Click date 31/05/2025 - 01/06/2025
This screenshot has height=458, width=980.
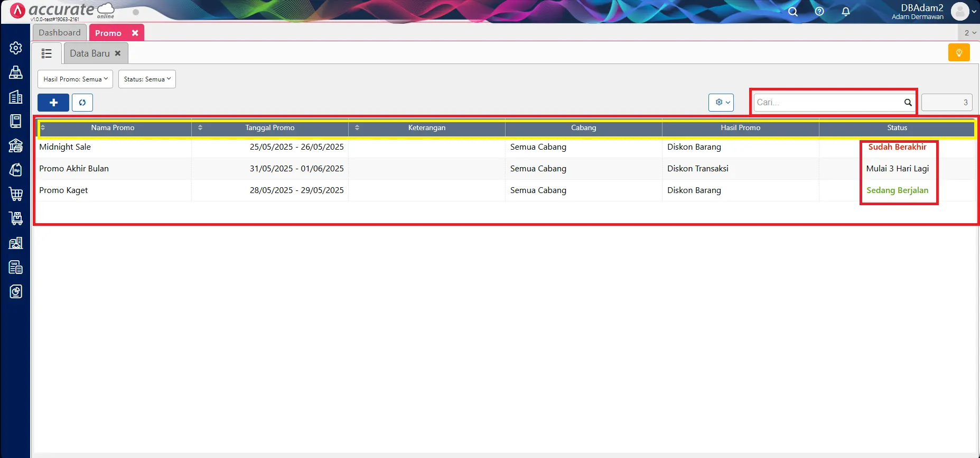297,169
